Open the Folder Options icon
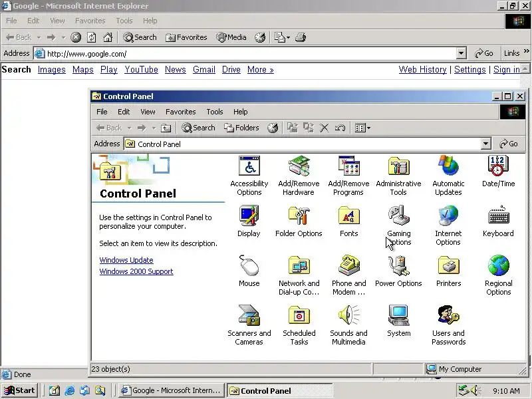The width and height of the screenshot is (532, 399). (299, 221)
